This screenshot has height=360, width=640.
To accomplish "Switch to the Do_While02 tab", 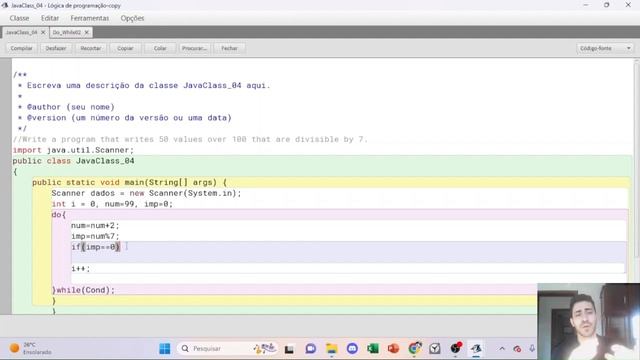I will [67, 32].
